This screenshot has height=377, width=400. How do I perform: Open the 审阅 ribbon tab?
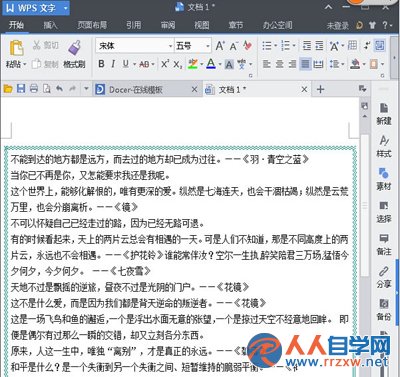[168, 25]
